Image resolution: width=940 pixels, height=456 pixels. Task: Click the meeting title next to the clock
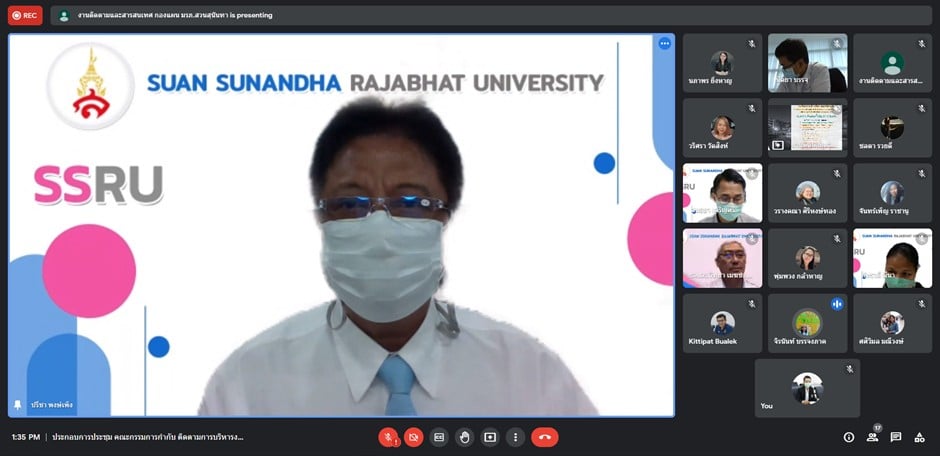tap(148, 437)
